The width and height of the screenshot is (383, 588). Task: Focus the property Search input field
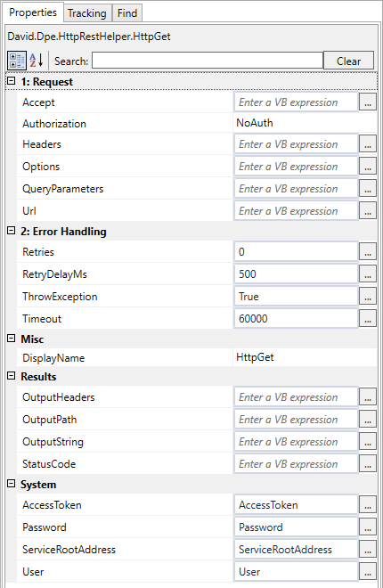click(x=208, y=61)
